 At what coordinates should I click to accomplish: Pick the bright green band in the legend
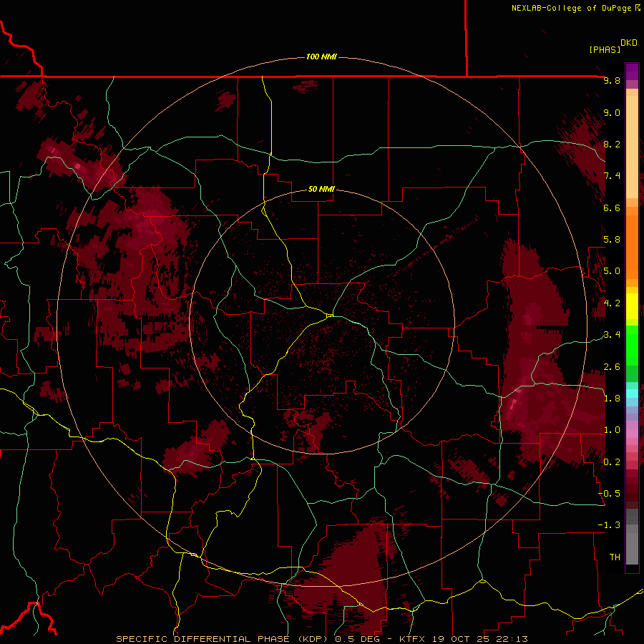632,346
